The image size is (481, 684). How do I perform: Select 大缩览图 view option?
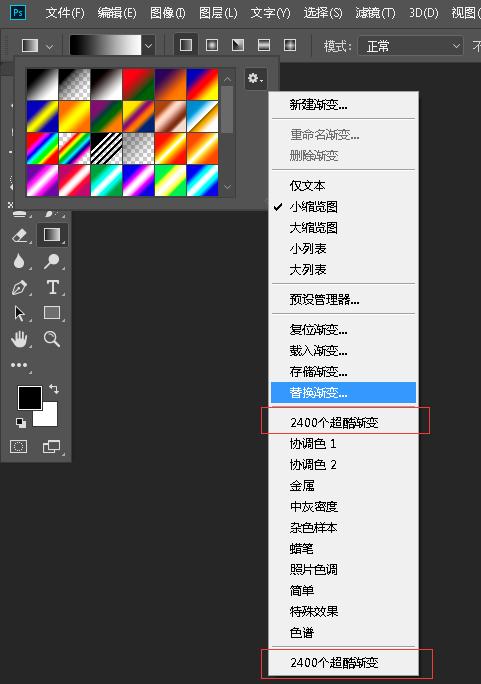coord(343,227)
